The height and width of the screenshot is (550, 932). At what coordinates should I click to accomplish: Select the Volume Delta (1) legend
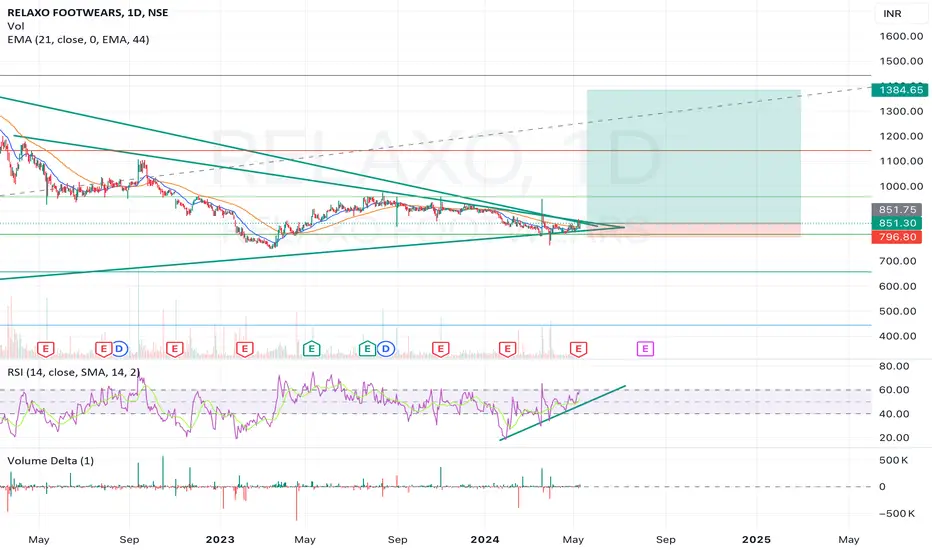pos(51,460)
